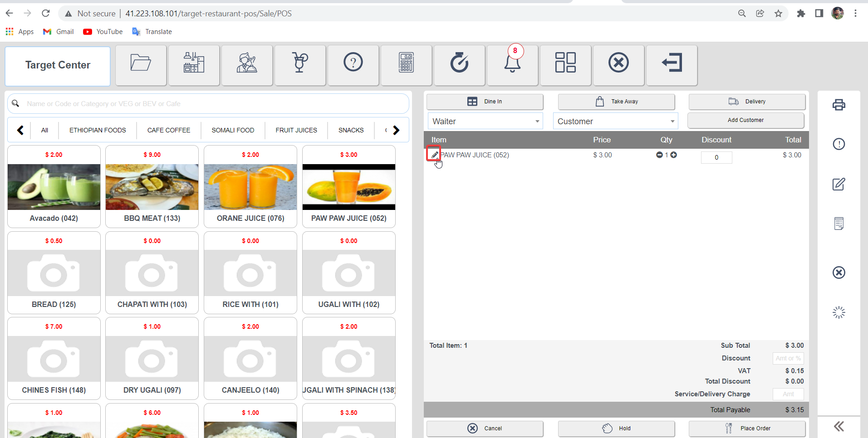Add BBQ MEAT (133) to order

coord(152,186)
